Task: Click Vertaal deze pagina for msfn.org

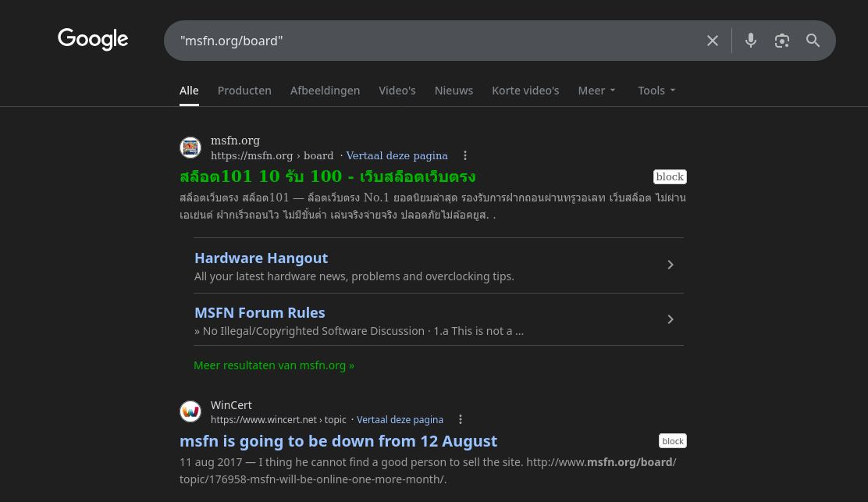Action: click(397, 155)
